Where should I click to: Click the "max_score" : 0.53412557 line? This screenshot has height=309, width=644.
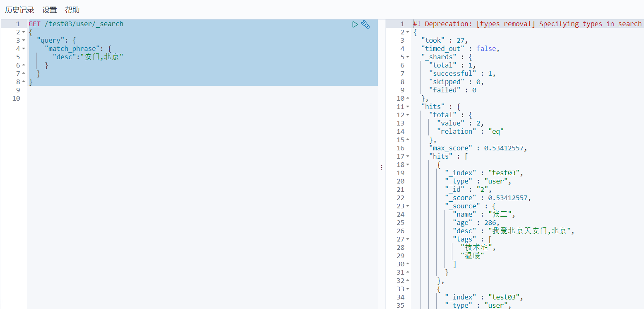478,148
